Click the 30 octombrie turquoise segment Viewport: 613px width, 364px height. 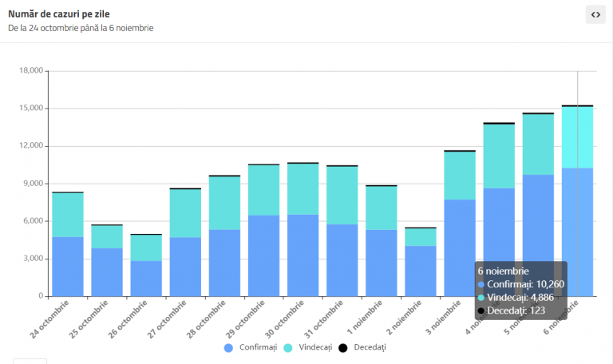click(303, 189)
